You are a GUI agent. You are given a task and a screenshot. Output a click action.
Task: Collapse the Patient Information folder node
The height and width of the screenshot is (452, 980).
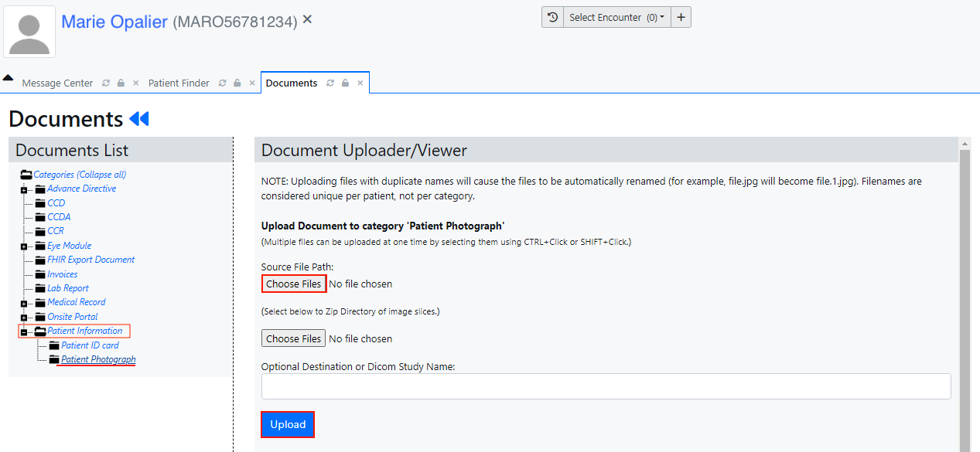click(24, 332)
